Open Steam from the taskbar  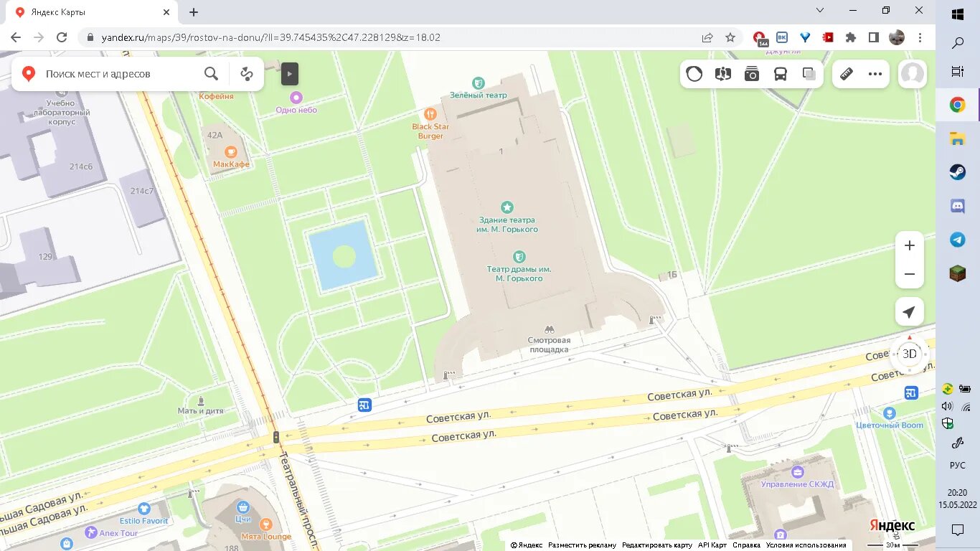[958, 171]
